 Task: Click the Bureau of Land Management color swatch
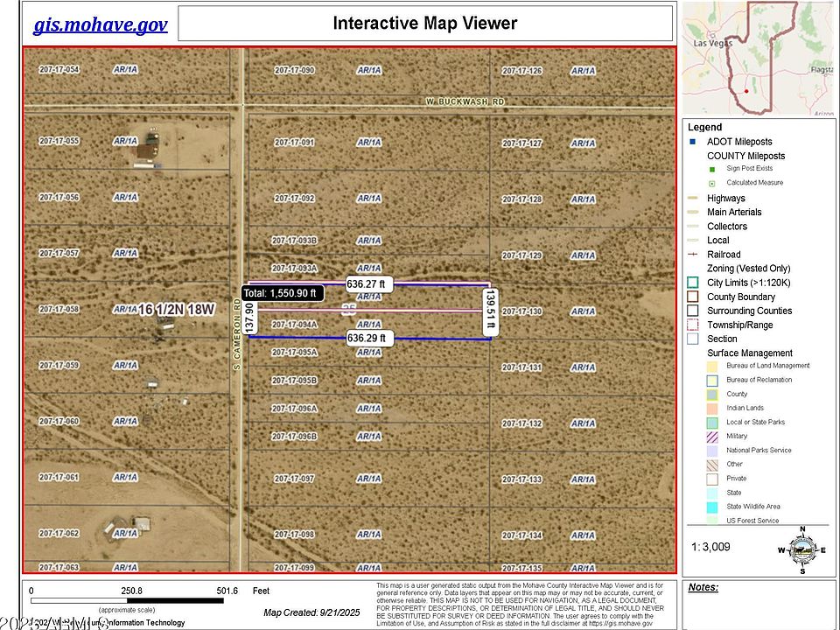(x=712, y=366)
